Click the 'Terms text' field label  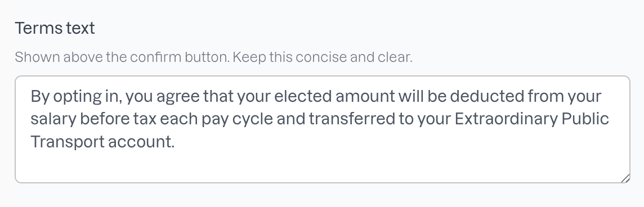click(55, 28)
